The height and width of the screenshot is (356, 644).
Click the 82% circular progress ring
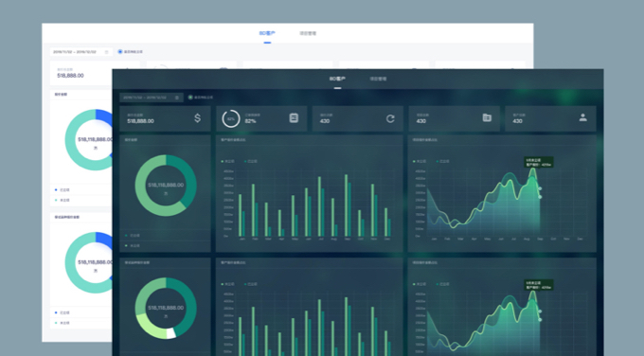point(231,118)
